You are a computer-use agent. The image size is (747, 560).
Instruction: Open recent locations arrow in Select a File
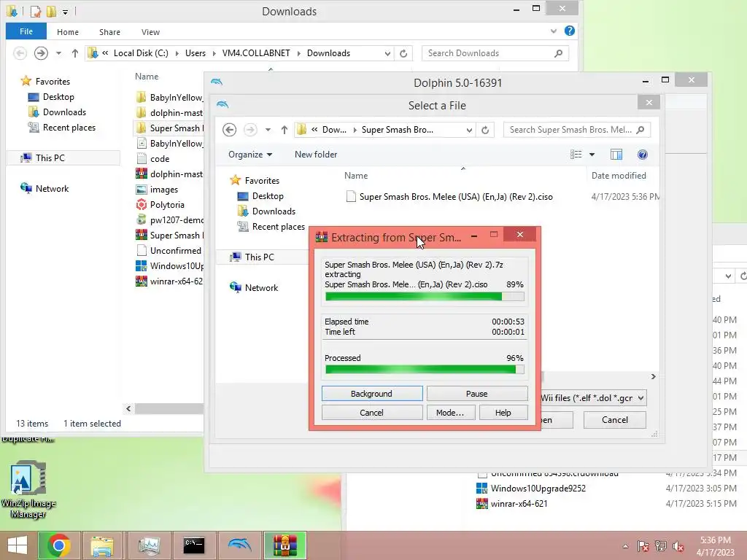point(268,130)
